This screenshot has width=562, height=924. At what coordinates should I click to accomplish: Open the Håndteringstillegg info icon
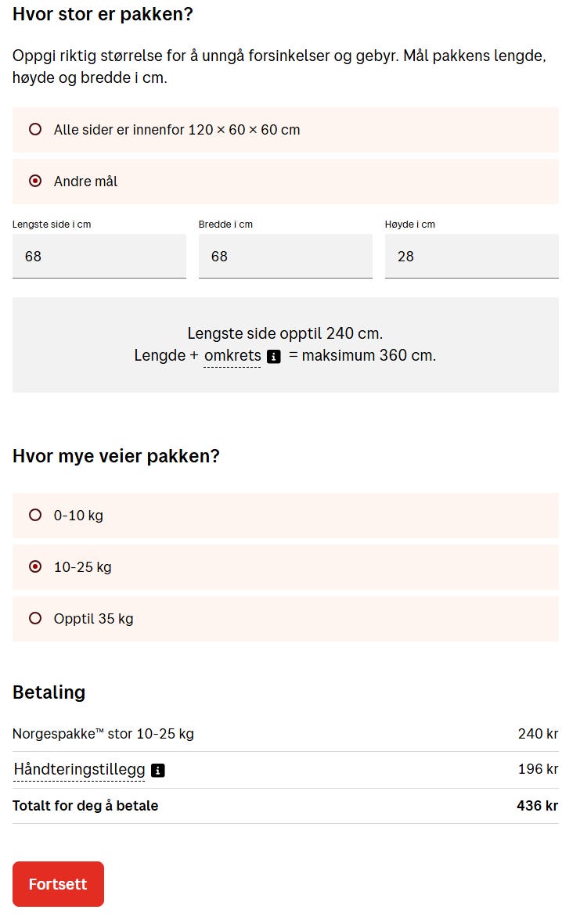point(158,771)
